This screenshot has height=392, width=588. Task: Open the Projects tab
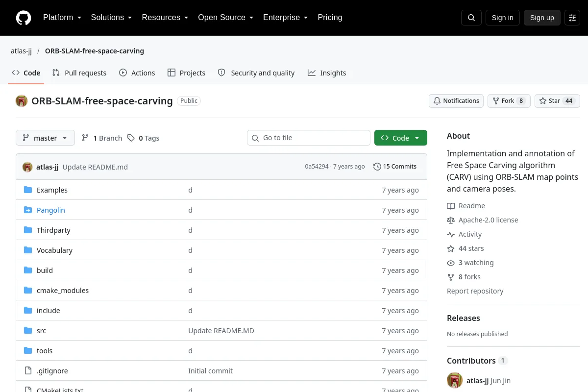point(186,73)
